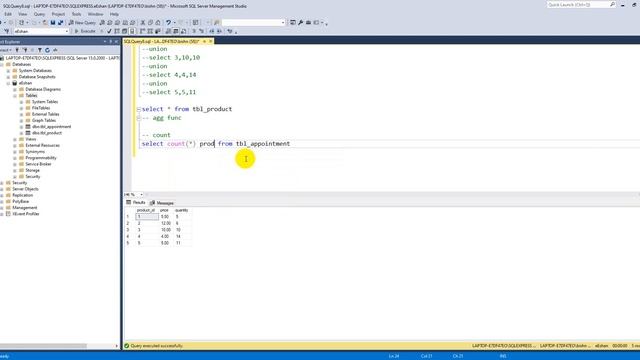Switch to the Results tab
This screenshot has width=640, height=360.
point(136,202)
